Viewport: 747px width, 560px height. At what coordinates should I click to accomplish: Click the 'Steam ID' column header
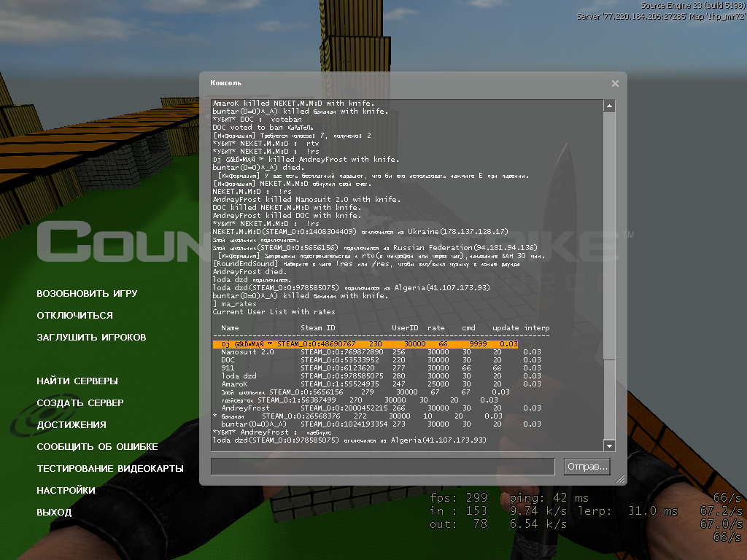click(318, 328)
